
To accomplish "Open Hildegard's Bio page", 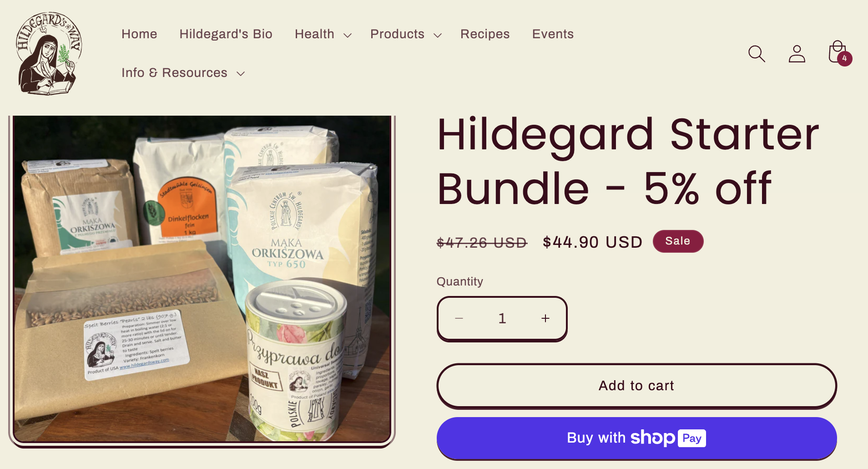I will tap(226, 34).
